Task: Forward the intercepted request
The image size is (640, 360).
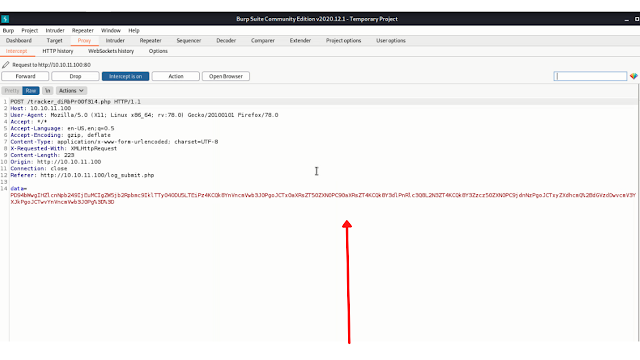Action: click(25, 76)
